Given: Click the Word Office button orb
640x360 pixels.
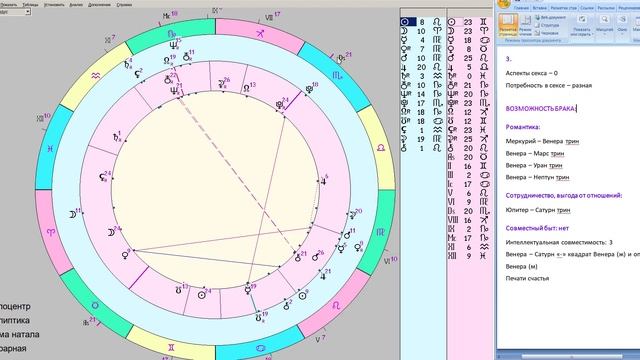Looking at the screenshot, I should (504, 3).
